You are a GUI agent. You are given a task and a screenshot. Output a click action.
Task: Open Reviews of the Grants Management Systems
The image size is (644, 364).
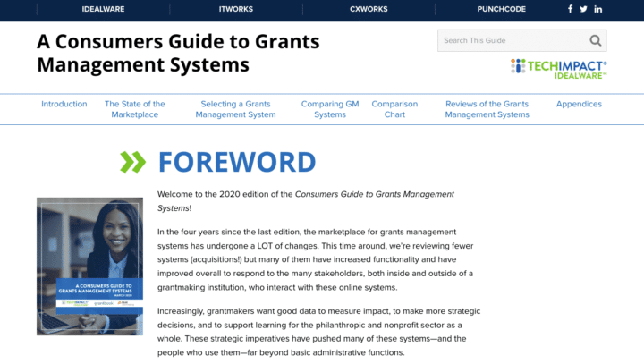point(487,109)
